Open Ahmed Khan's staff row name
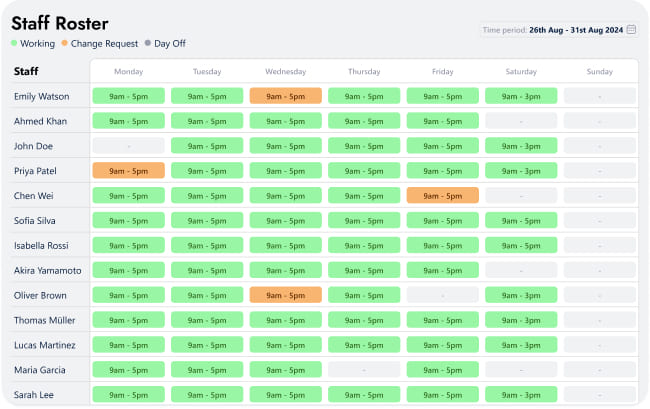 pos(40,121)
